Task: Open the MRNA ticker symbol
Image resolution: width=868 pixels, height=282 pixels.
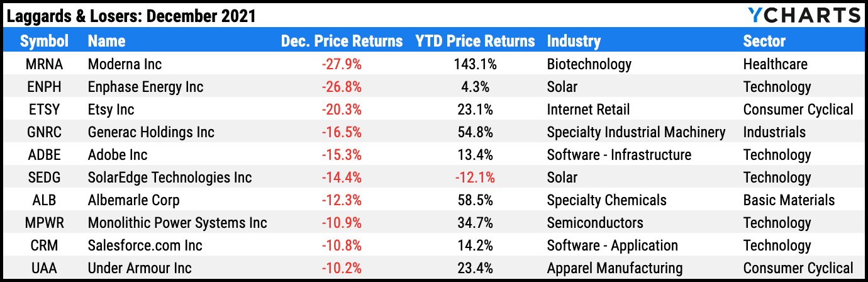Action: [44, 64]
